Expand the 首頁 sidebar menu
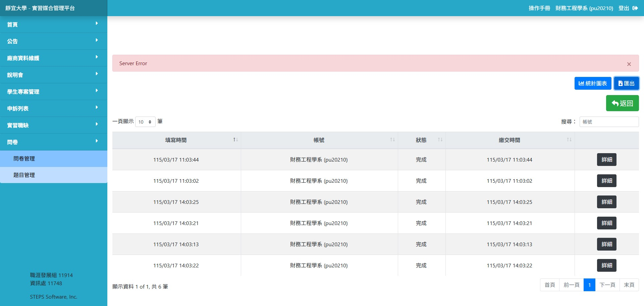Viewport: 644px width, 306px height. [54, 25]
